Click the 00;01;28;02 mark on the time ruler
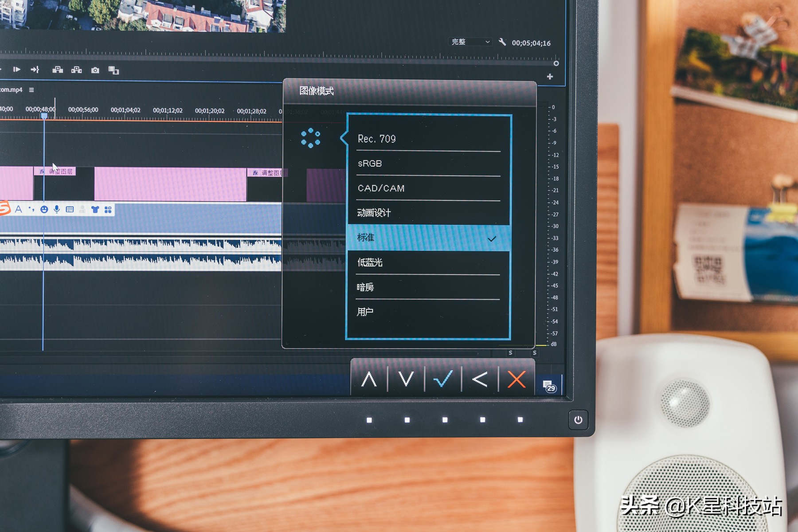 point(252,111)
